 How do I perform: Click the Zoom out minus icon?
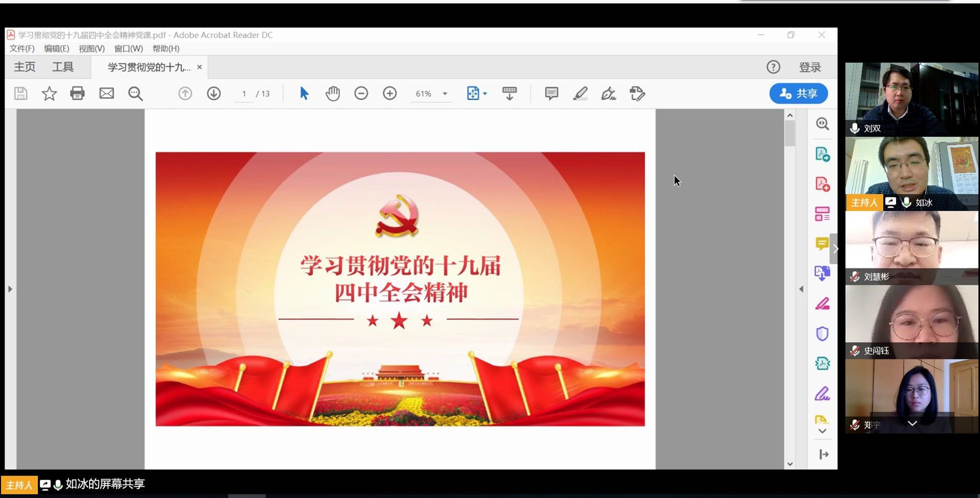[x=361, y=94]
